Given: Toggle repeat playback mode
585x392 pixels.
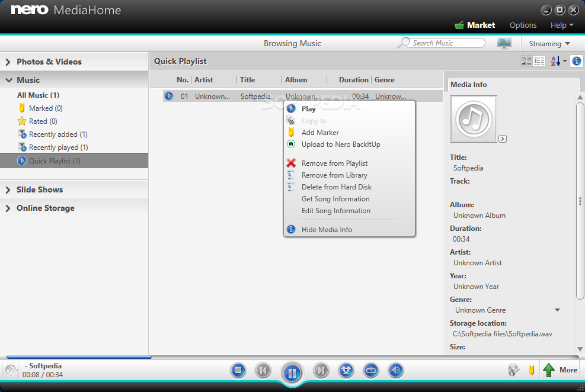Looking at the screenshot, I should point(371,371).
